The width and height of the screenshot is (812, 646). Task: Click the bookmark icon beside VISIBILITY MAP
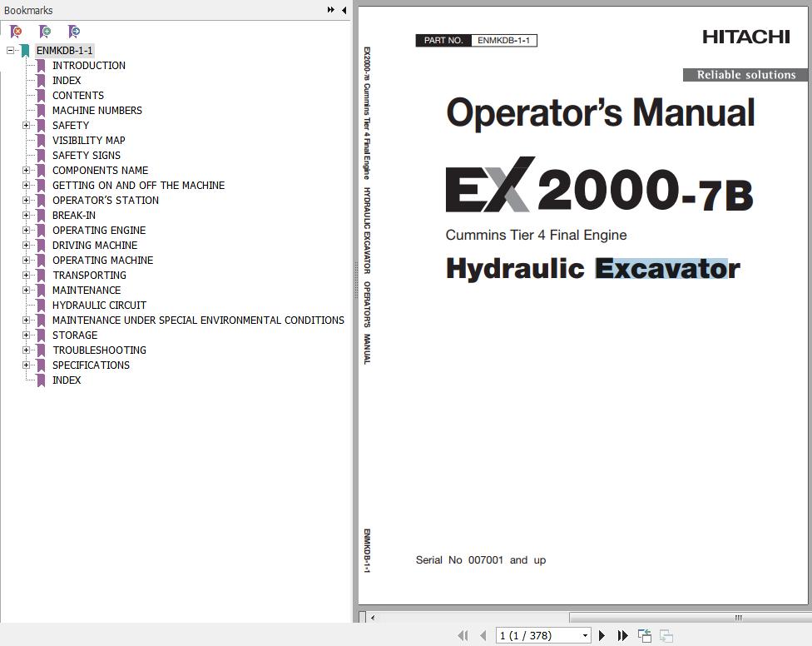[41, 141]
